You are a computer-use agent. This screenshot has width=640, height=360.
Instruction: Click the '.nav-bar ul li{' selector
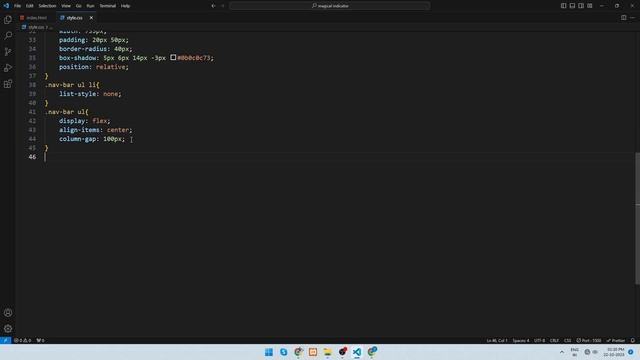(x=72, y=85)
